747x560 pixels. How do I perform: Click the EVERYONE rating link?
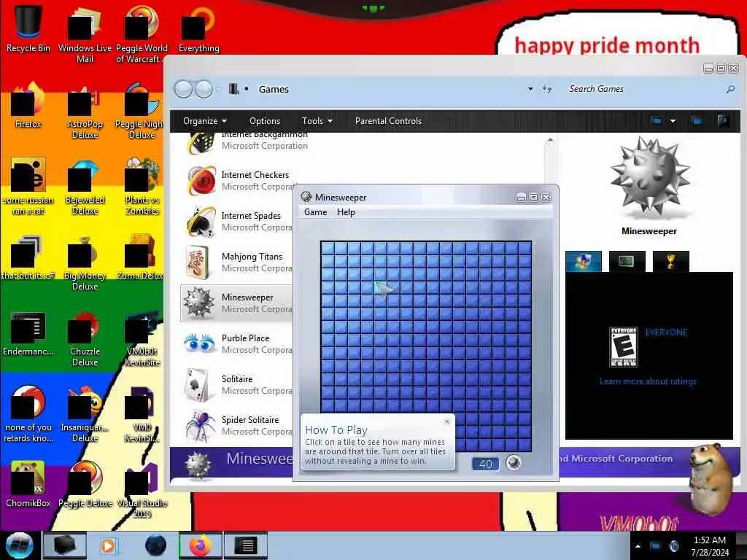(x=666, y=332)
